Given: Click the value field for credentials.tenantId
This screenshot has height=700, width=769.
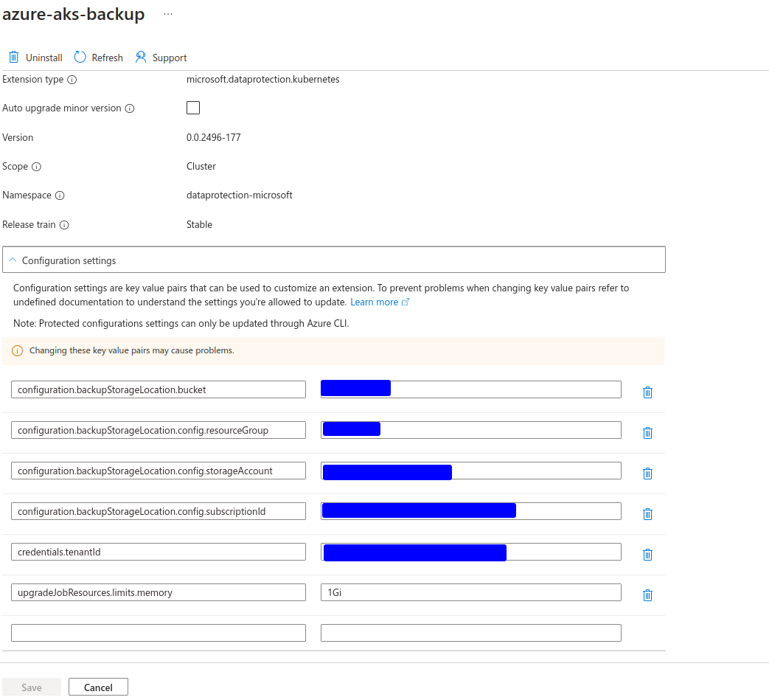Looking at the screenshot, I should [471, 552].
